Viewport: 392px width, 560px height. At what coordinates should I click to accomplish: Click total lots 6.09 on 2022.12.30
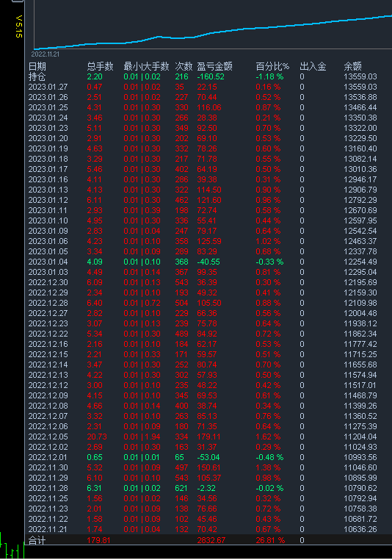click(x=95, y=282)
